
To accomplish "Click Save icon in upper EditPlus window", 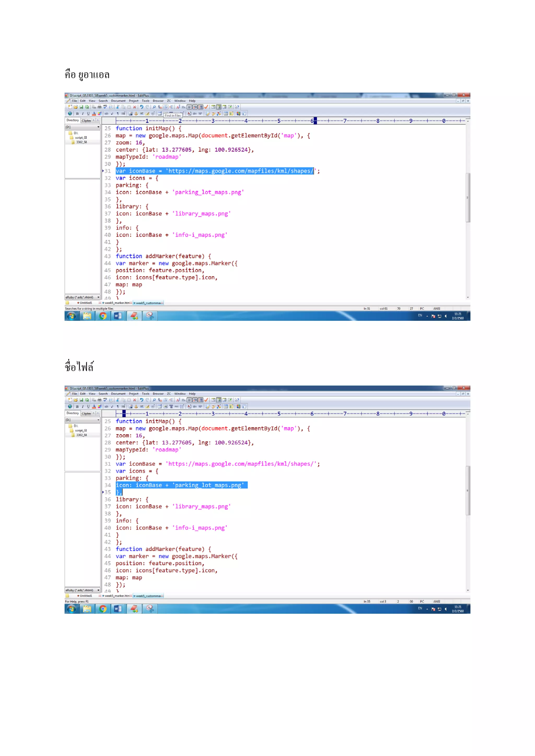I will 81,107.
